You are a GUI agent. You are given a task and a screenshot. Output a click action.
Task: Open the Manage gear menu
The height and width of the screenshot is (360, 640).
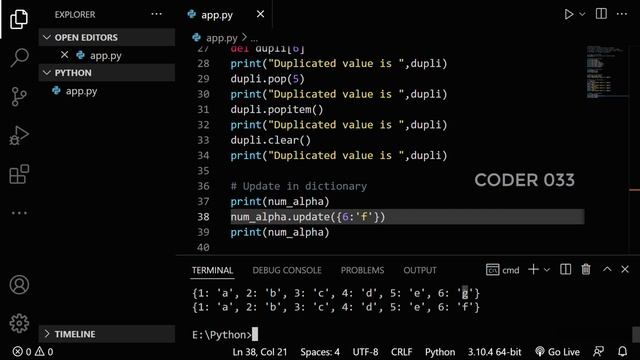[19, 323]
